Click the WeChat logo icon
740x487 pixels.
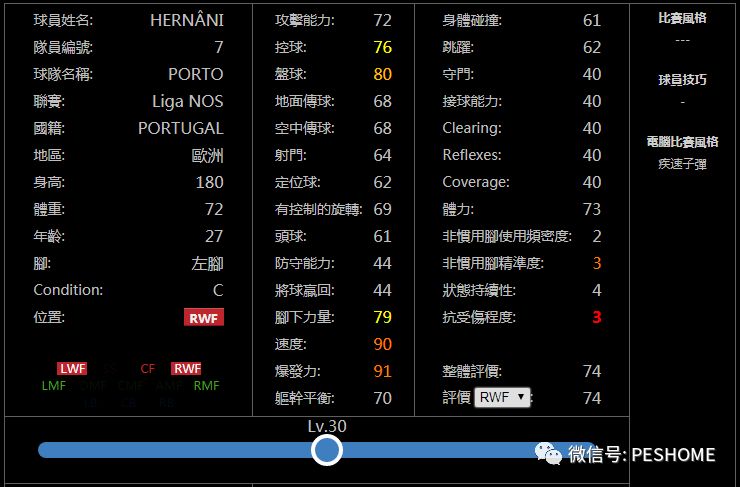click(x=549, y=454)
